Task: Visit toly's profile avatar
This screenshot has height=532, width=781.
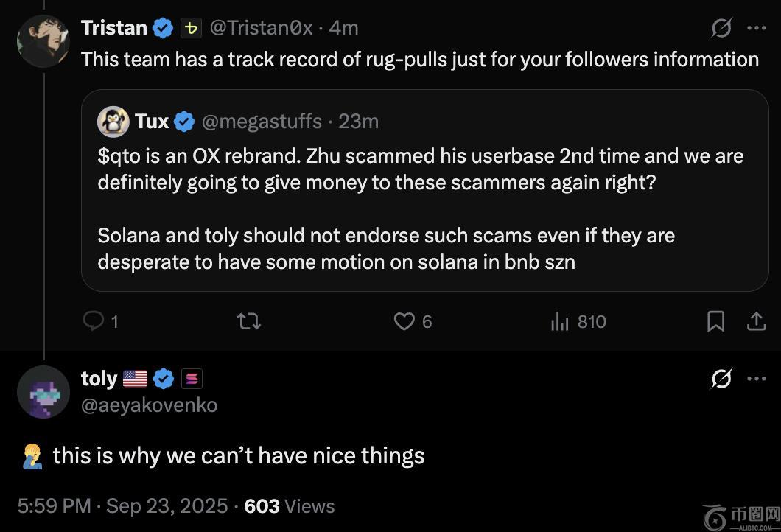Action: tap(43, 392)
